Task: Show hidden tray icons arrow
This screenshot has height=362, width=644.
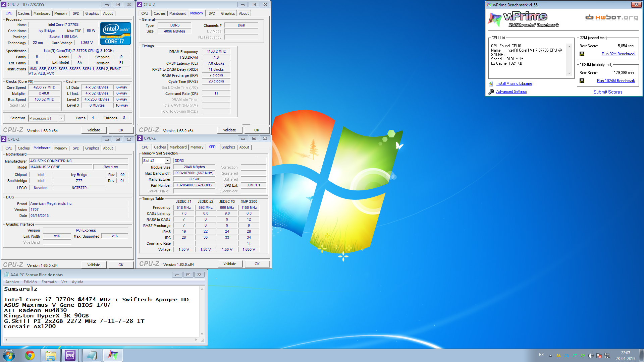Action: click(550, 356)
